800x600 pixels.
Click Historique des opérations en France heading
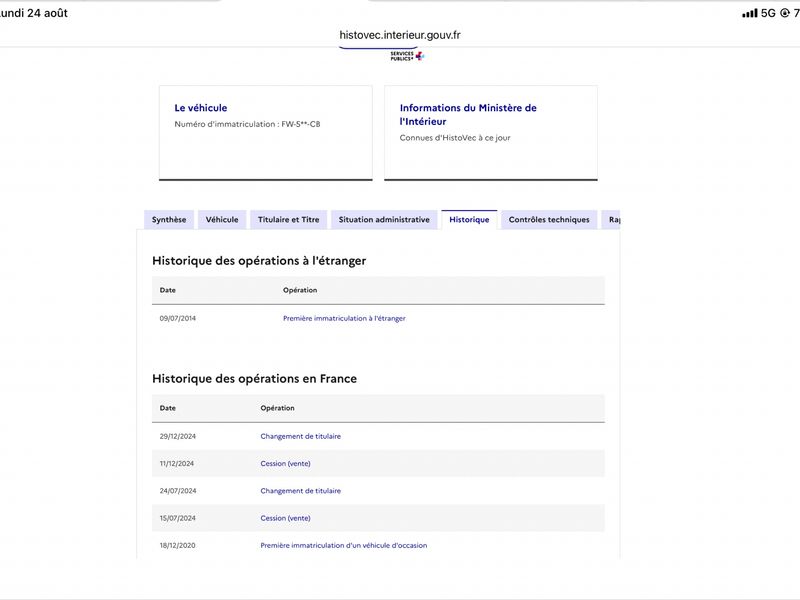(255, 379)
